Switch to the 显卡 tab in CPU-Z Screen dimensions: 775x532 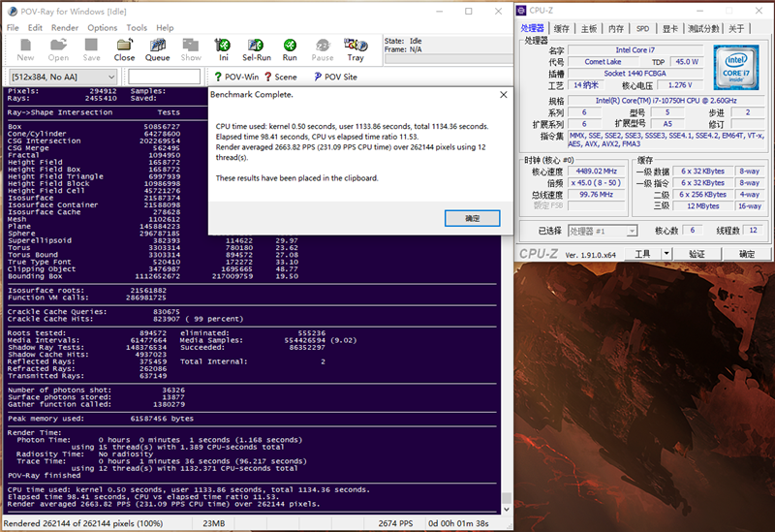click(x=670, y=29)
